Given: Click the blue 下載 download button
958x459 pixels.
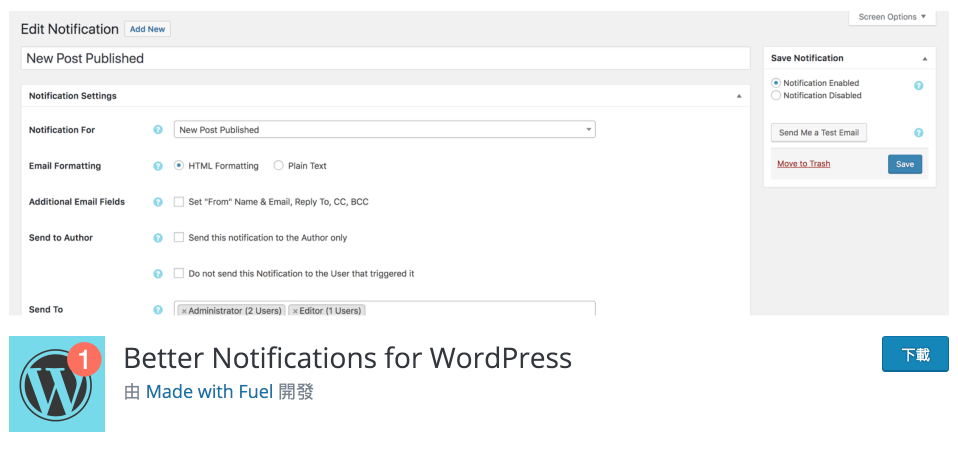Looking at the screenshot, I should [x=915, y=354].
